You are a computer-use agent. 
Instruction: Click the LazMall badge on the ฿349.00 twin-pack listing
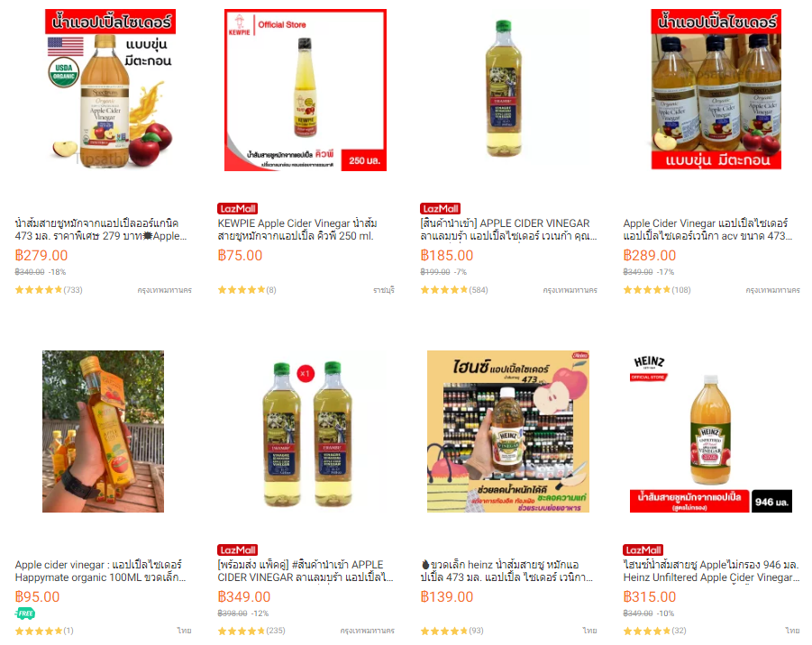point(238,550)
